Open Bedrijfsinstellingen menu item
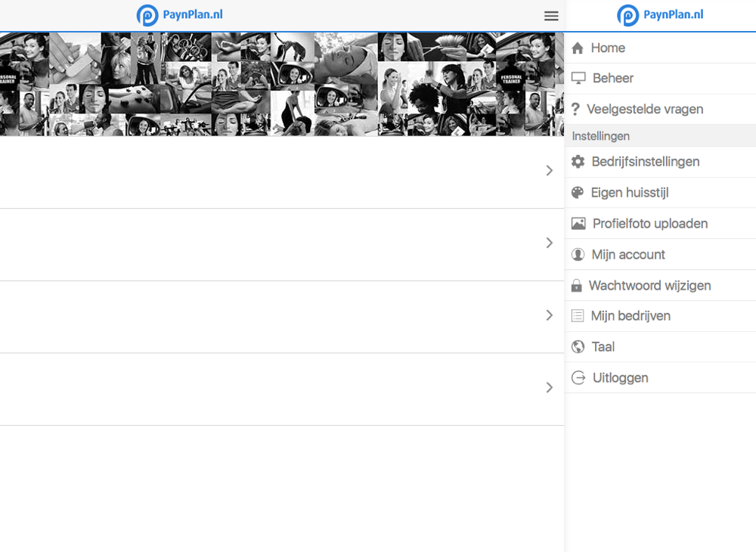Image resolution: width=756 pixels, height=552 pixels. click(660, 162)
